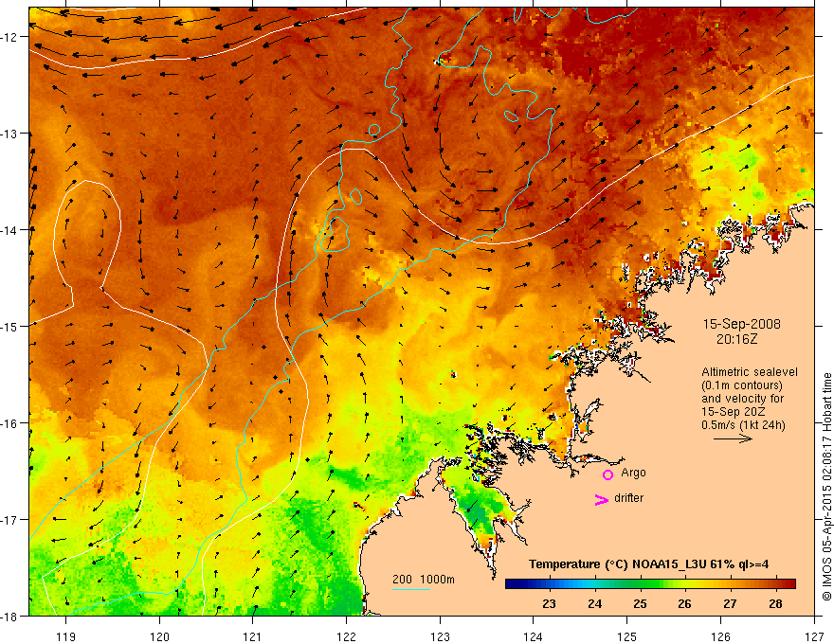834x644 pixels.
Task: Click the longitude label 122
Action: coord(346,636)
